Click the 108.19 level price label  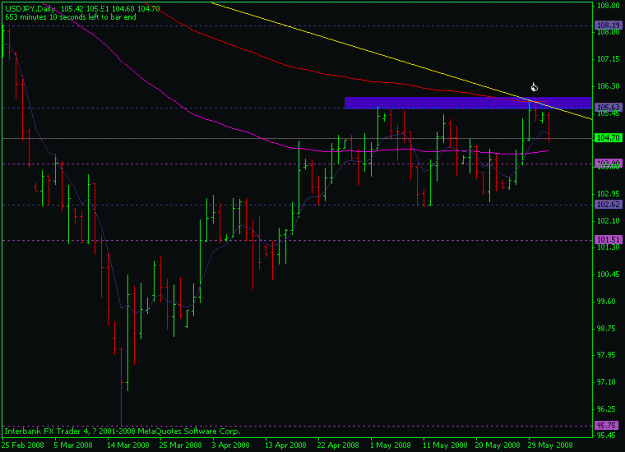tap(608, 26)
